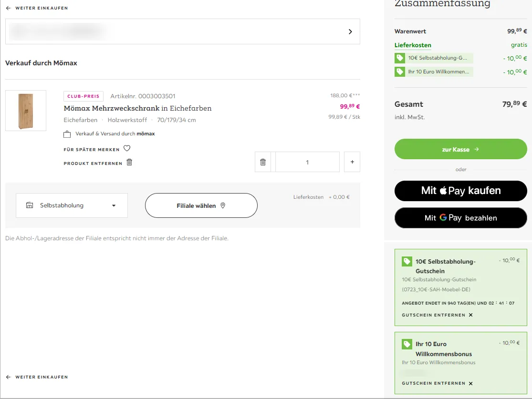The width and height of the screenshot is (532, 399).
Task: Proceed with the 'zur Kasse' button
Action: pos(461,149)
